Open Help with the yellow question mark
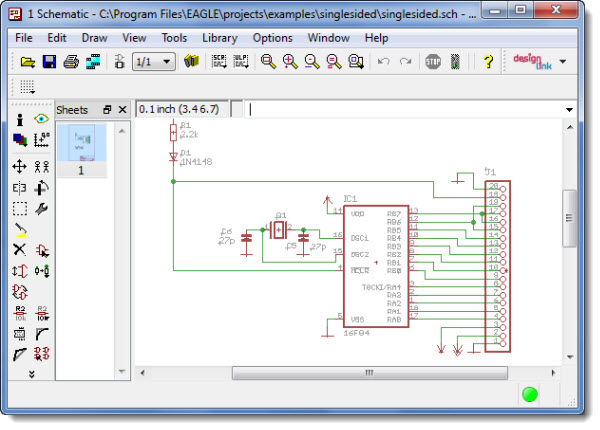Image resolution: width=600 pixels, height=430 pixels. pos(488,62)
